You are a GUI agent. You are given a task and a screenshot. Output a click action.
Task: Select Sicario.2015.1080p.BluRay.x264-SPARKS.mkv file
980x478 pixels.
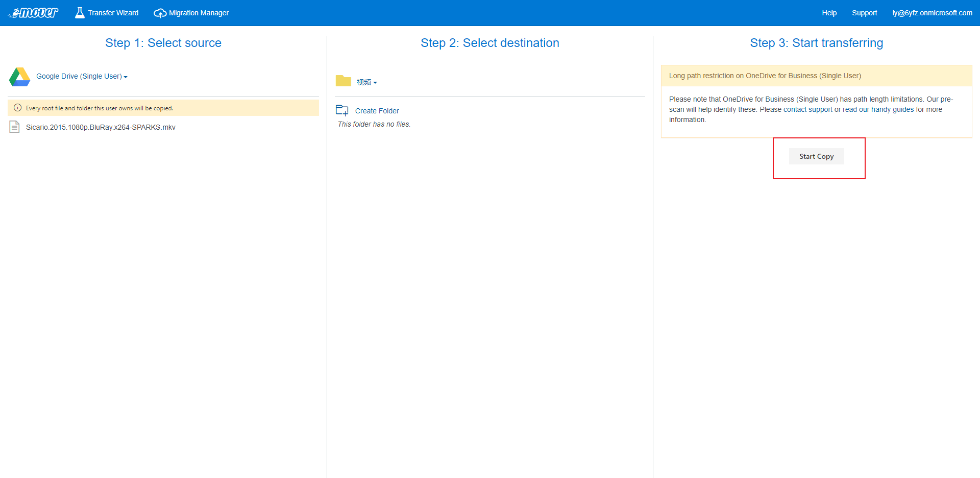point(101,127)
